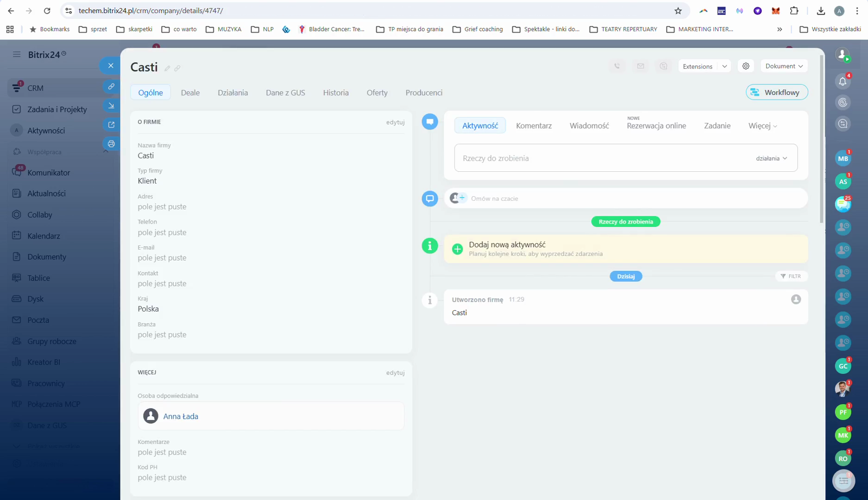
Task: Switch to the Działania tab
Action: click(x=233, y=93)
